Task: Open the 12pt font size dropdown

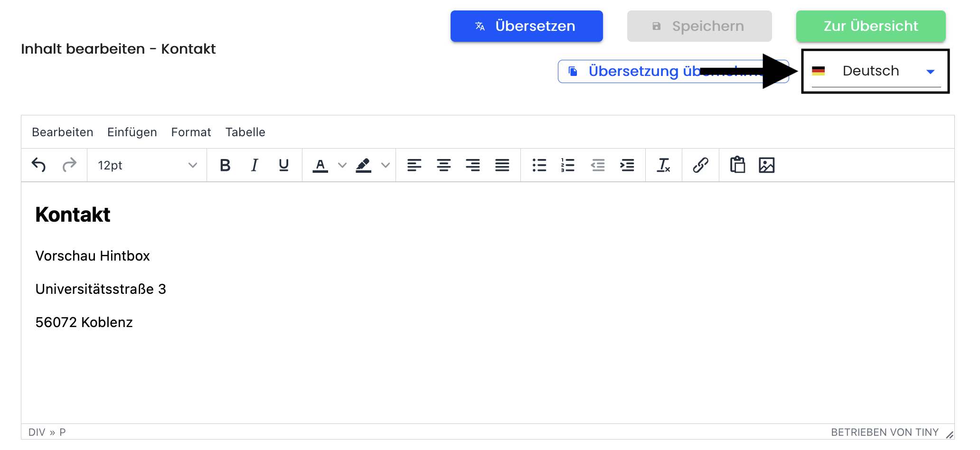Action: pos(147,165)
